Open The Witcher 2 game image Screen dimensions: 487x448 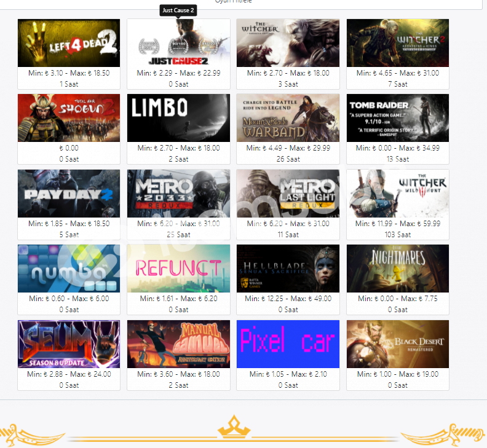398,43
